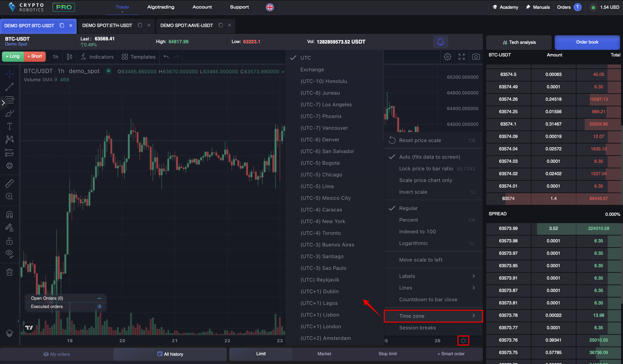This screenshot has height=364, width=623.
Task: Click the price alert bell icon
Action: (x=440, y=42)
